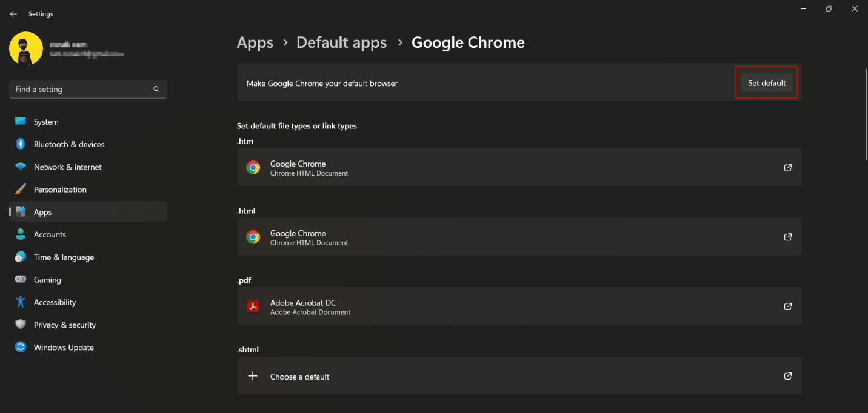The image size is (868, 413).
Task: Click the plus icon beside Choose a default
Action: 253,376
